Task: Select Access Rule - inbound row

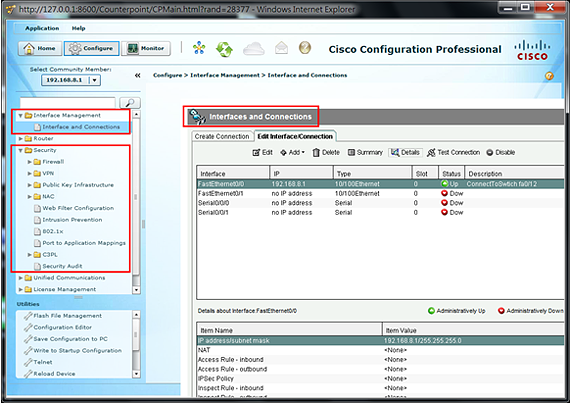Action: click(x=380, y=359)
